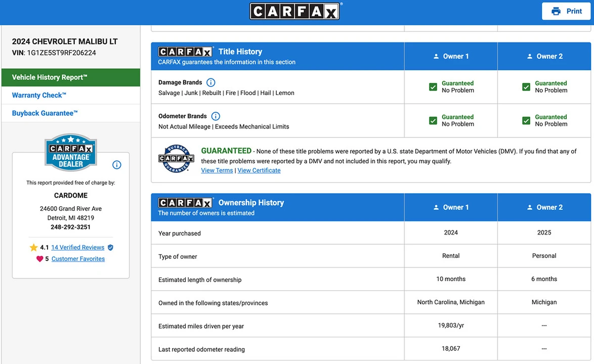Open 14 Verified Reviews link
Viewport: 594px width, 364px height.
coord(77,247)
